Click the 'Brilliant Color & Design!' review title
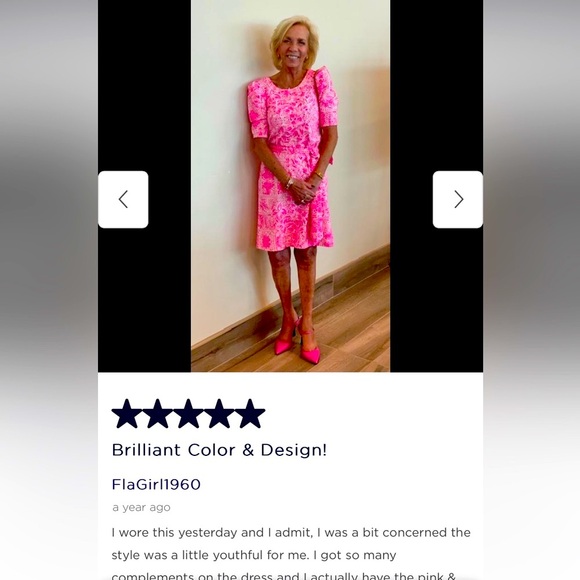Screen dimensions: 580x580 [x=219, y=450]
